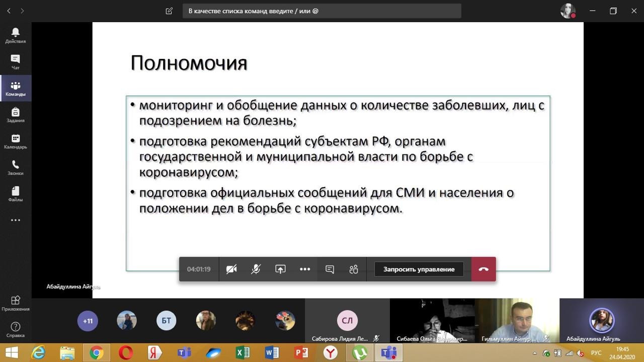Open Calls in the sidebar
This screenshot has width=644, height=362.
[x=15, y=167]
